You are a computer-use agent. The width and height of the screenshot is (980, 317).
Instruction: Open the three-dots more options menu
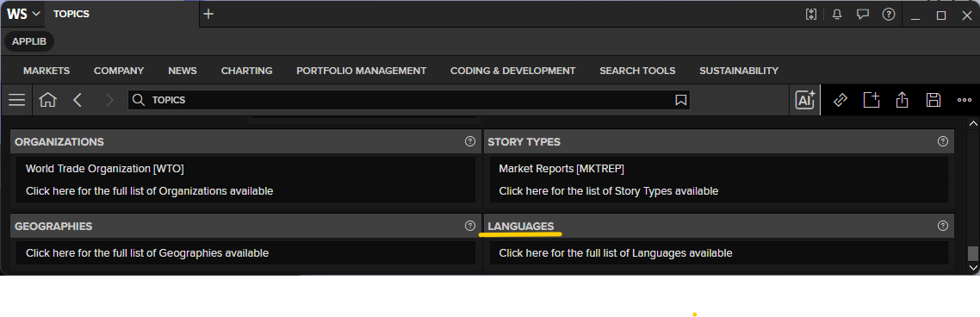point(964,99)
